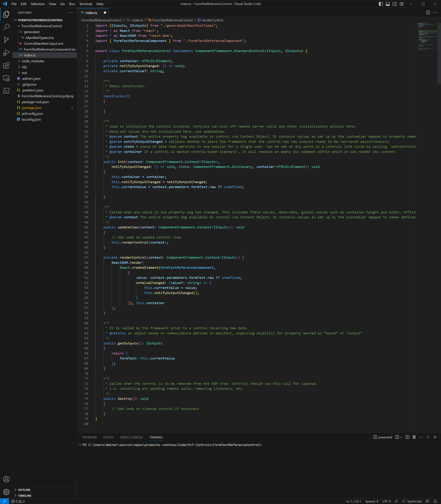Open the Search view
The height and width of the screenshot is (504, 441).
pyautogui.click(x=6, y=27)
